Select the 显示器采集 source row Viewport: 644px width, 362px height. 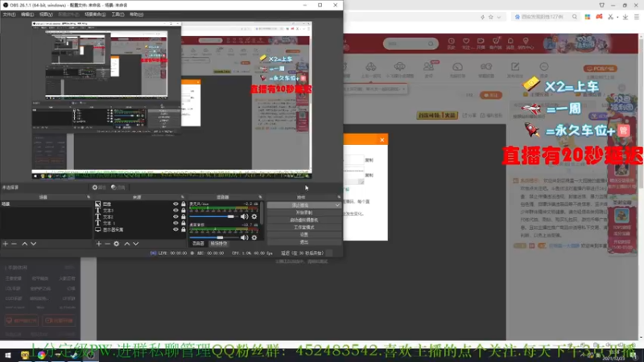coord(140,229)
